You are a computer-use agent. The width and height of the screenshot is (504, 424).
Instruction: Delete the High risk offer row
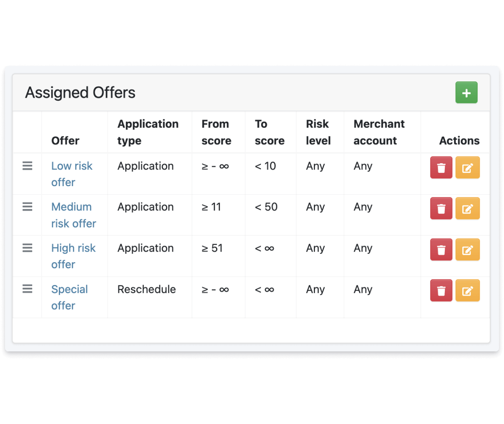coord(441,250)
